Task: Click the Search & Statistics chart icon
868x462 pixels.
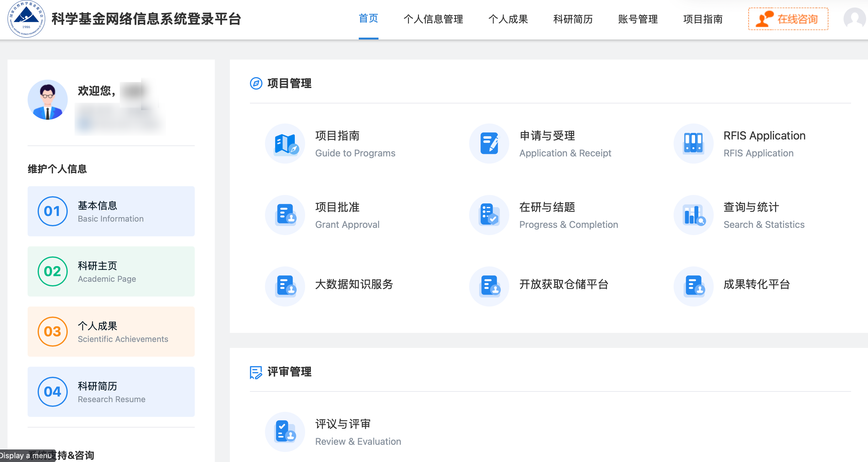Action: (693, 215)
